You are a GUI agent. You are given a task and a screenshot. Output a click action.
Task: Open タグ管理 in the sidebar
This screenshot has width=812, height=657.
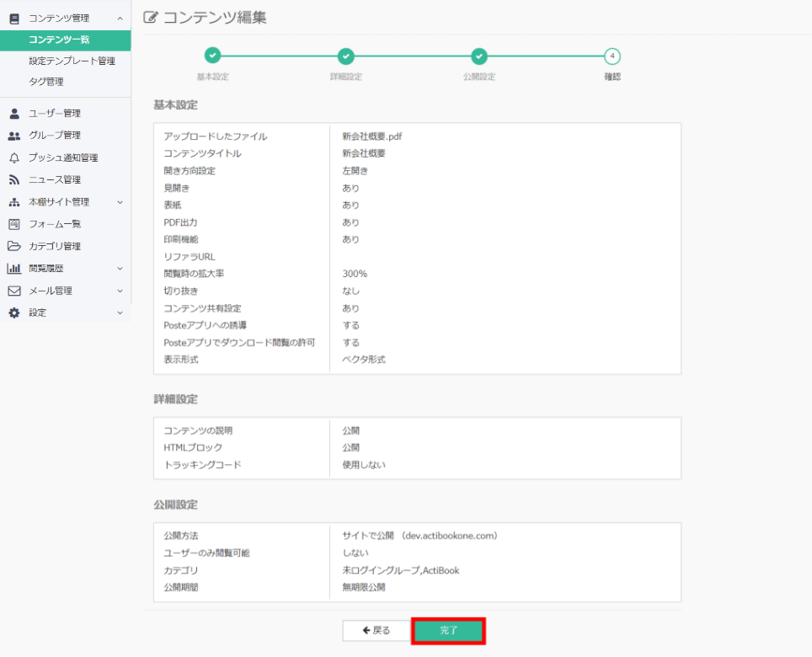click(x=46, y=82)
